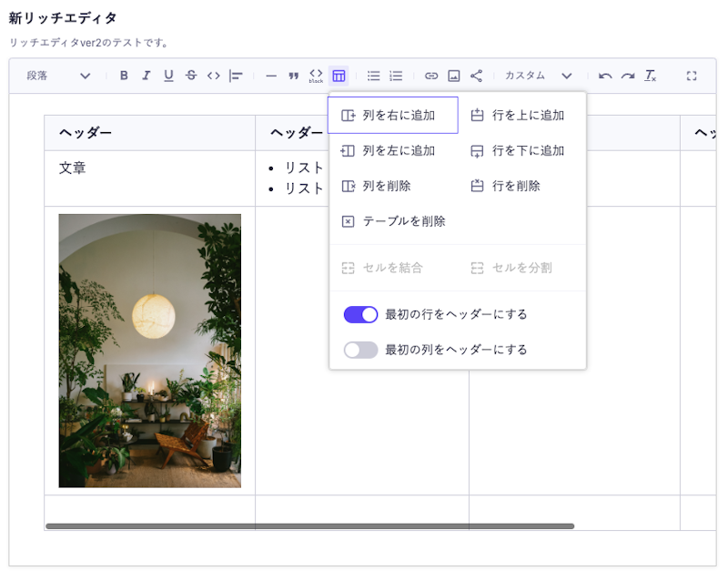Toggle bold formatting

point(124,76)
